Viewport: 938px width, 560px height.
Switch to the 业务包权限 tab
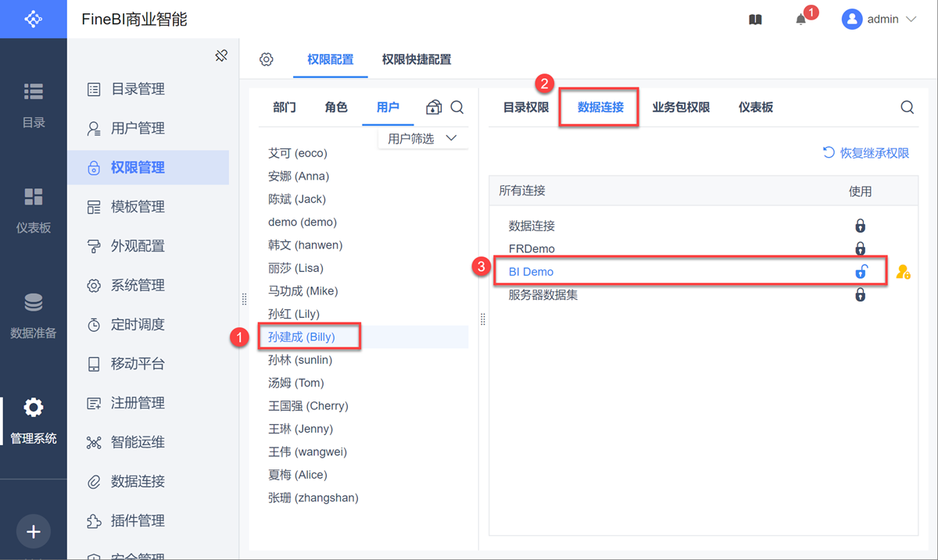tap(681, 107)
